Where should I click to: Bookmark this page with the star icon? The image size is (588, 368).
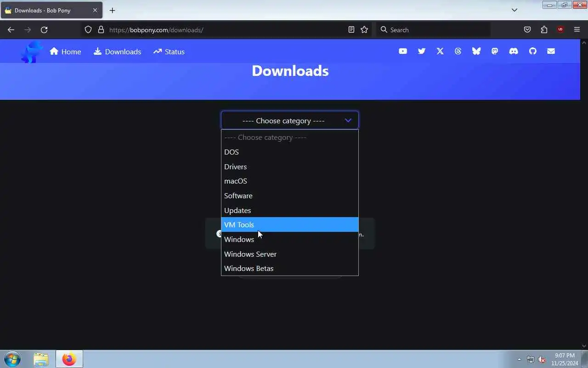click(x=364, y=30)
